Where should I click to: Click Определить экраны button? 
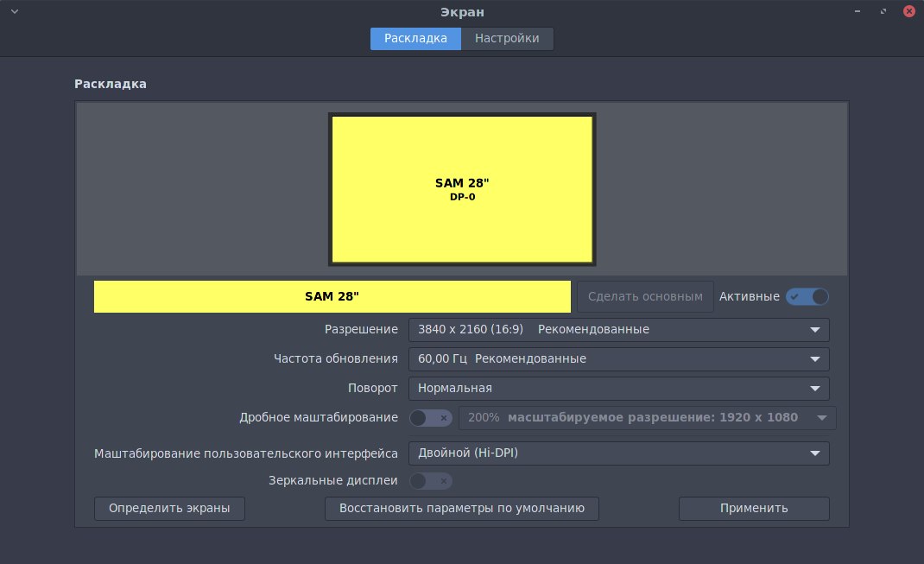170,508
